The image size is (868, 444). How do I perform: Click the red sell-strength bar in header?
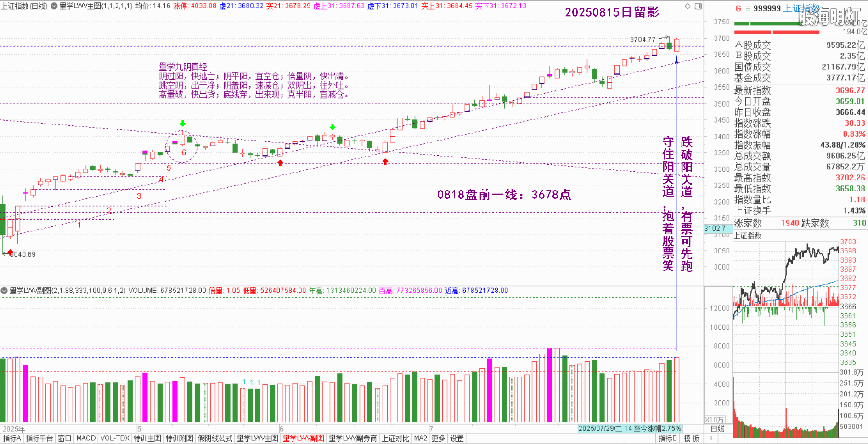777,32
